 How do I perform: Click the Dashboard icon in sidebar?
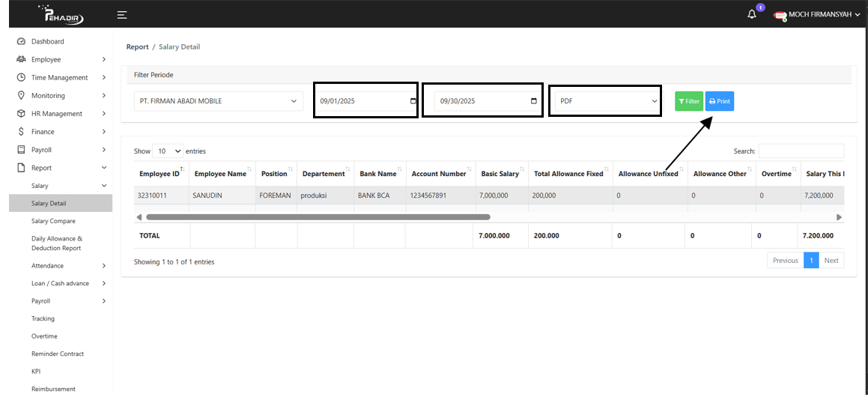point(21,42)
